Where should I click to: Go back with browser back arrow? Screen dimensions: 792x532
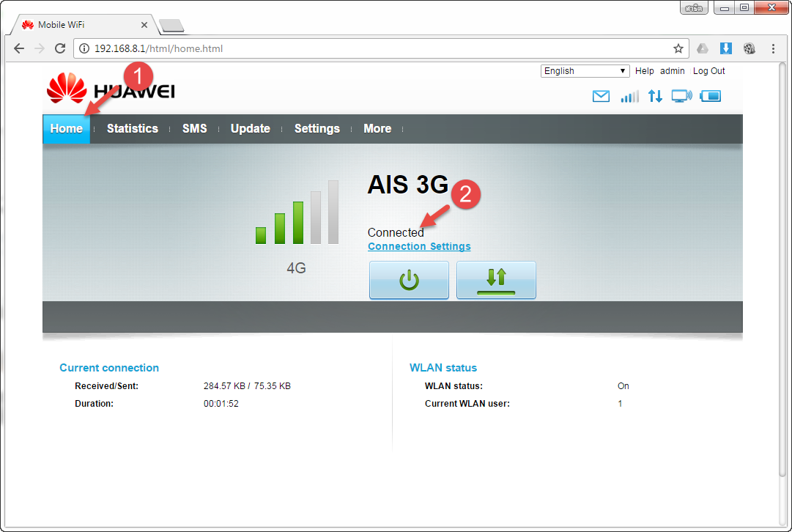(x=19, y=48)
